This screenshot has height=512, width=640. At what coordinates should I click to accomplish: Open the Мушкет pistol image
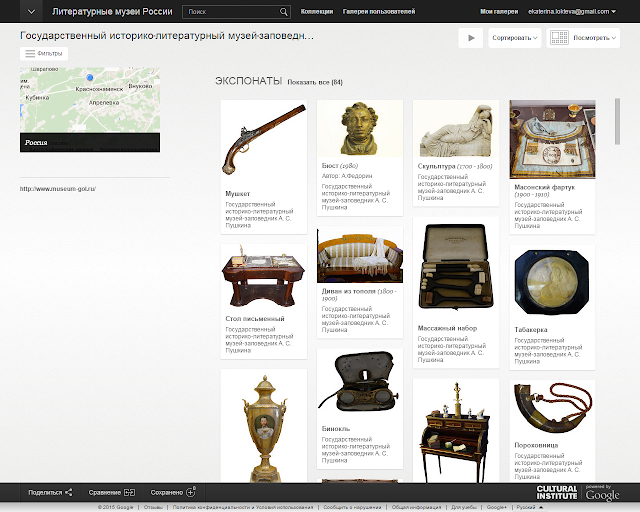coord(264,139)
